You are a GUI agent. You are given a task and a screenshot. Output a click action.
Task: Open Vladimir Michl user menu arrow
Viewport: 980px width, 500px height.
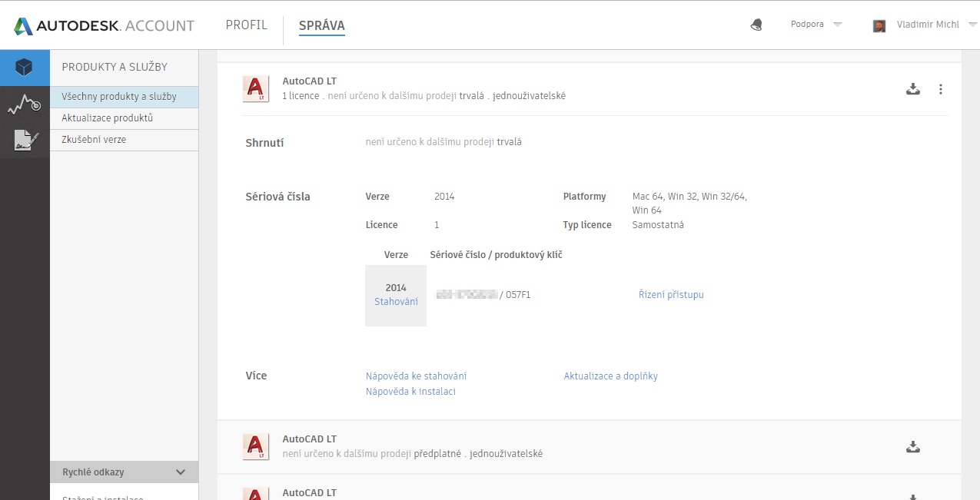point(972,25)
